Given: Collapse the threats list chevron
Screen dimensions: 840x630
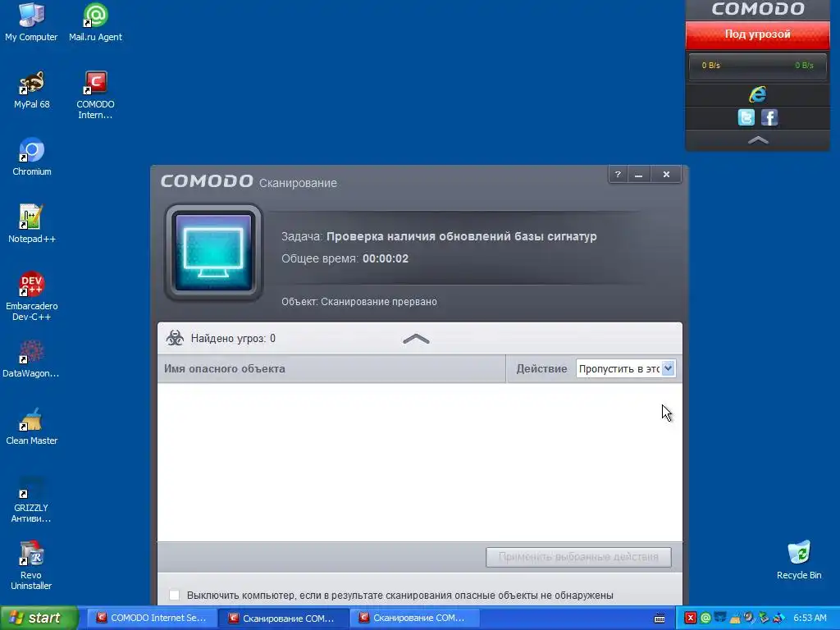Looking at the screenshot, I should 416,339.
